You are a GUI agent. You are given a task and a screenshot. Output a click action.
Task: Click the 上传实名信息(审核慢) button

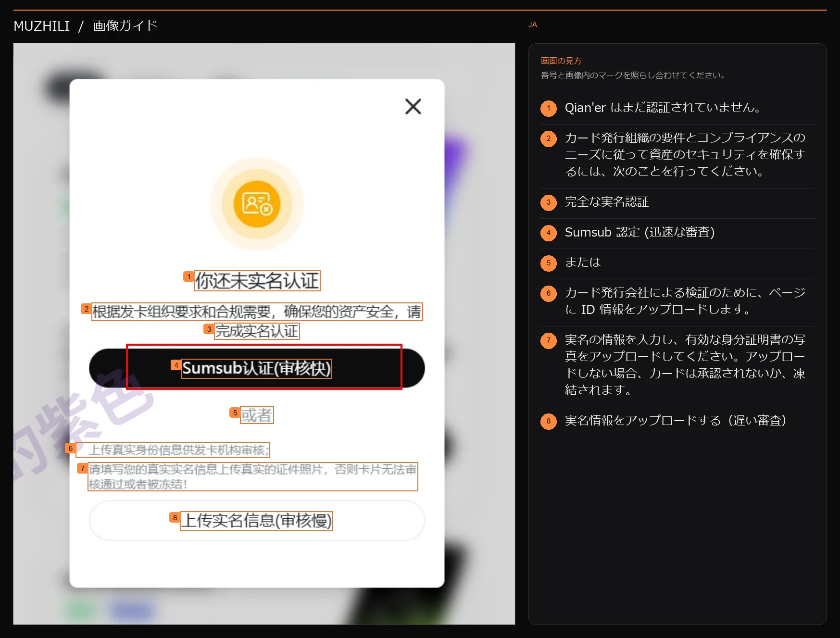[x=257, y=521]
